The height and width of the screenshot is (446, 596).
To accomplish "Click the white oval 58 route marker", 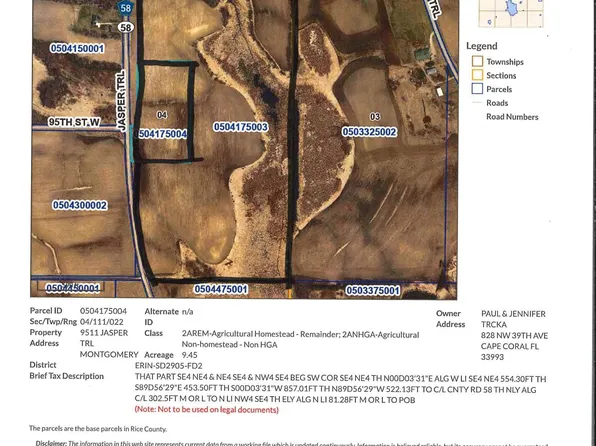I will click(125, 27).
